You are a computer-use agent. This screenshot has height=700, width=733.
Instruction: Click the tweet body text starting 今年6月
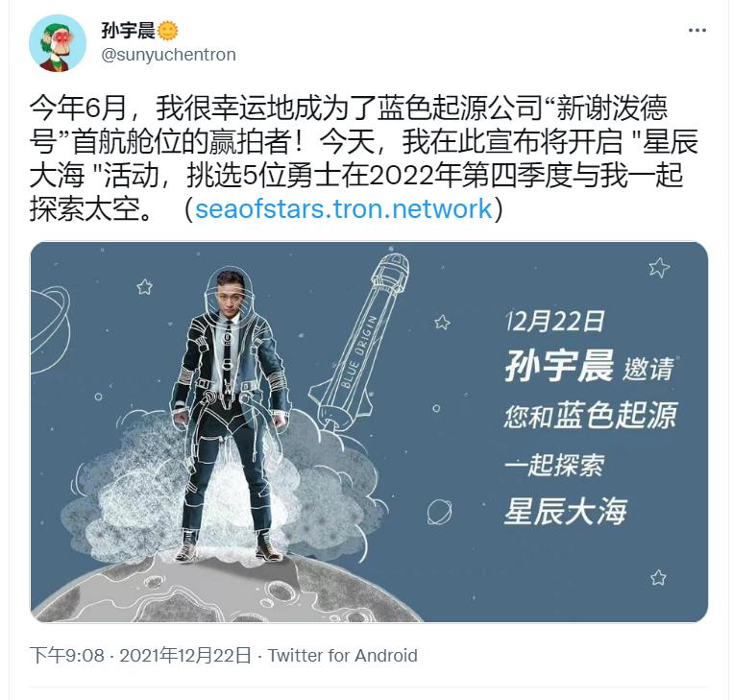364,158
